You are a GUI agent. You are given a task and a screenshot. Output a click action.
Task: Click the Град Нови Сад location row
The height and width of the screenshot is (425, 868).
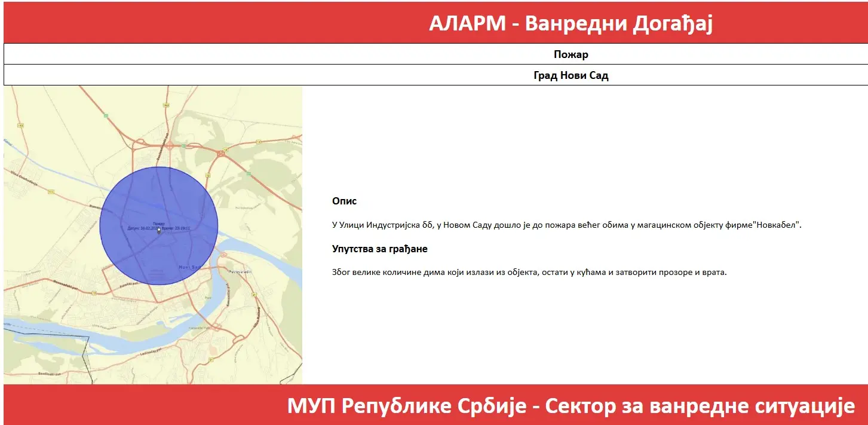click(571, 76)
